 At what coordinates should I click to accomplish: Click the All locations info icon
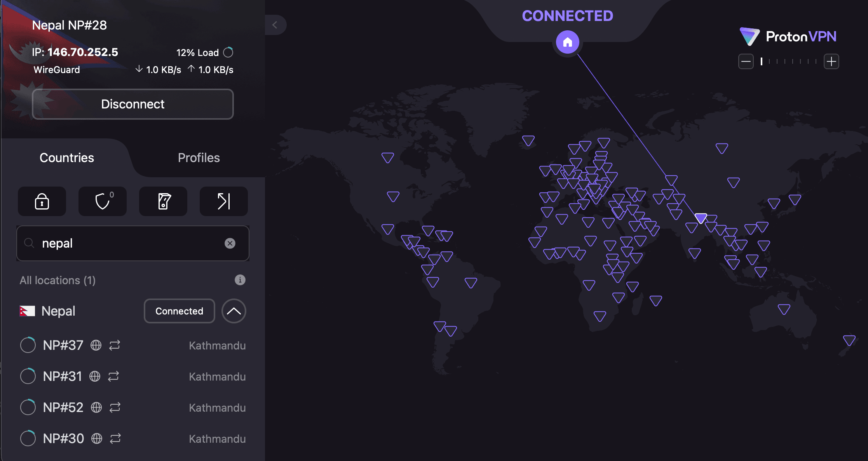pos(240,280)
